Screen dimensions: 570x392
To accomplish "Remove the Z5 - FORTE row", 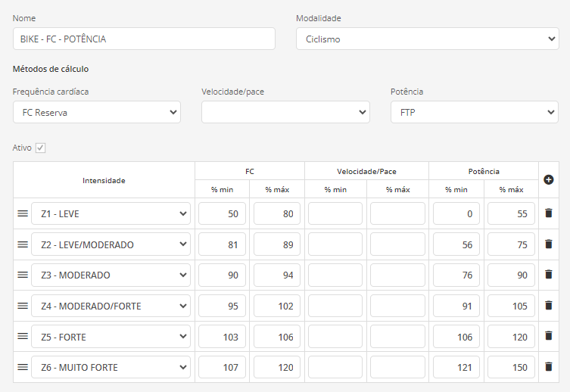I will 549,336.
